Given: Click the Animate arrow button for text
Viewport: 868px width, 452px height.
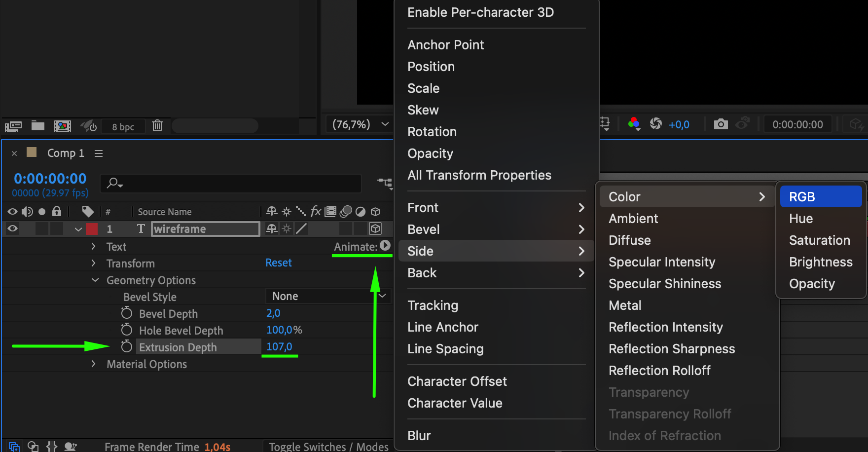Looking at the screenshot, I should pyautogui.click(x=385, y=246).
